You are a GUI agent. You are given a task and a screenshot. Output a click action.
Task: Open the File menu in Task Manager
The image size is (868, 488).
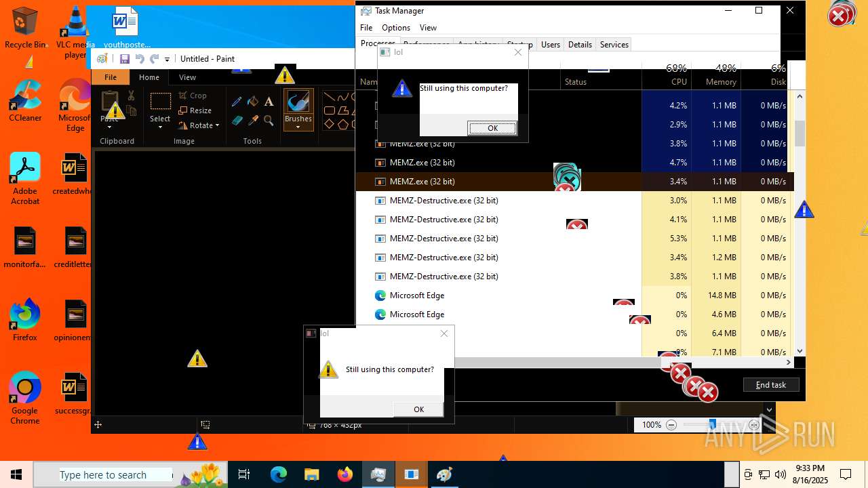click(366, 28)
